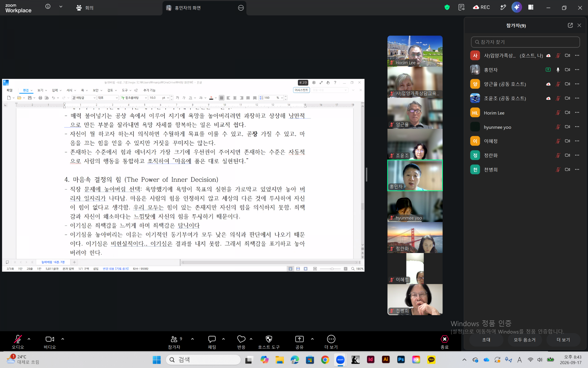Start screen share from toolbar
The height and width of the screenshot is (368, 588).
click(x=299, y=342)
